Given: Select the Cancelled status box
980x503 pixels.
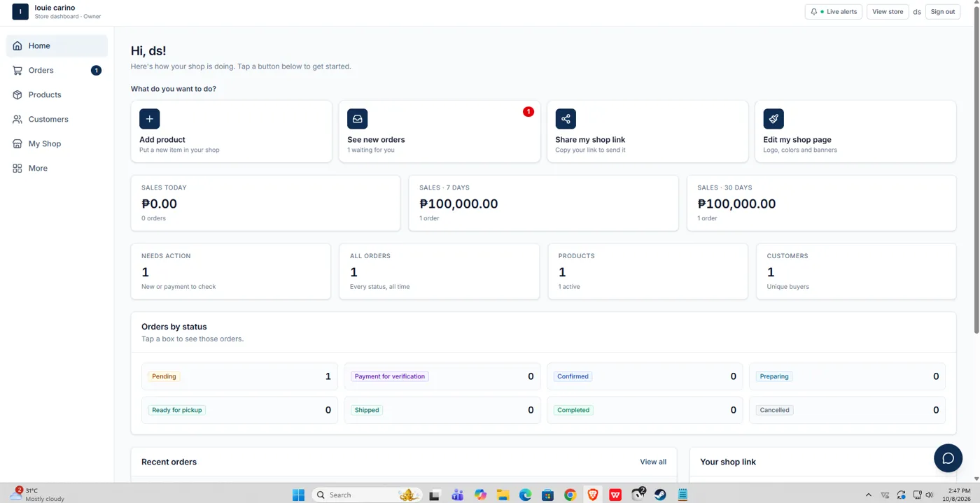Looking at the screenshot, I should [847, 410].
